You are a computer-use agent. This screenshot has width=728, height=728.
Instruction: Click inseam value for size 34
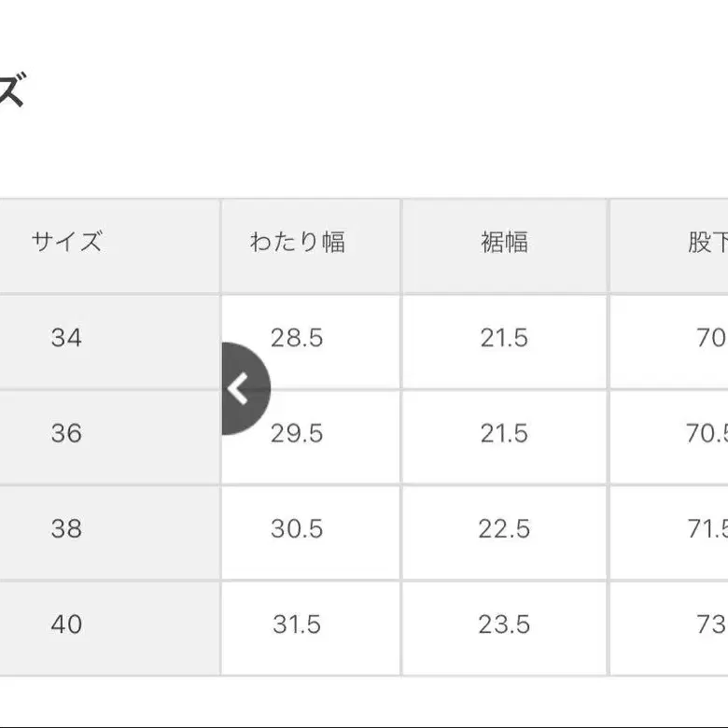[x=710, y=338]
